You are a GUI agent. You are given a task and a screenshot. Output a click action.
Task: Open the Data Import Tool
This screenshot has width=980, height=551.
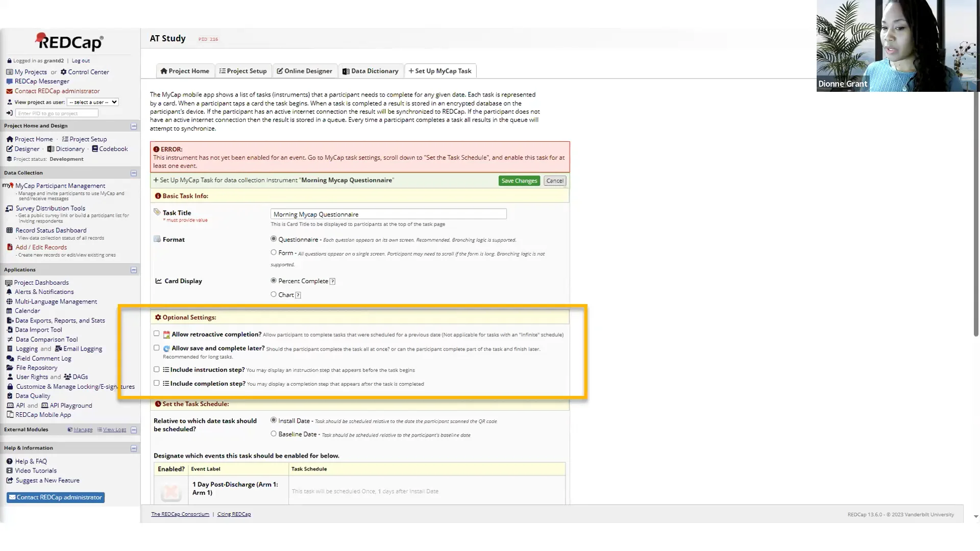click(38, 330)
